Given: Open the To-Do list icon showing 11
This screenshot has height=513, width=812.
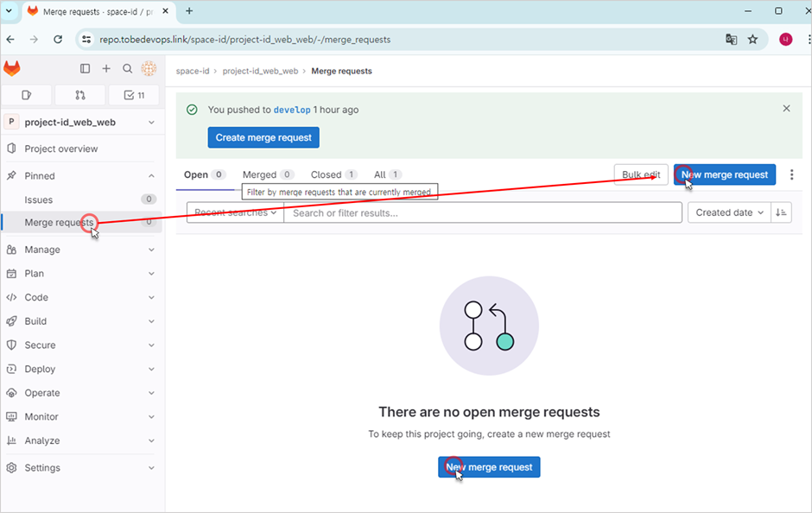Looking at the screenshot, I should click(134, 95).
